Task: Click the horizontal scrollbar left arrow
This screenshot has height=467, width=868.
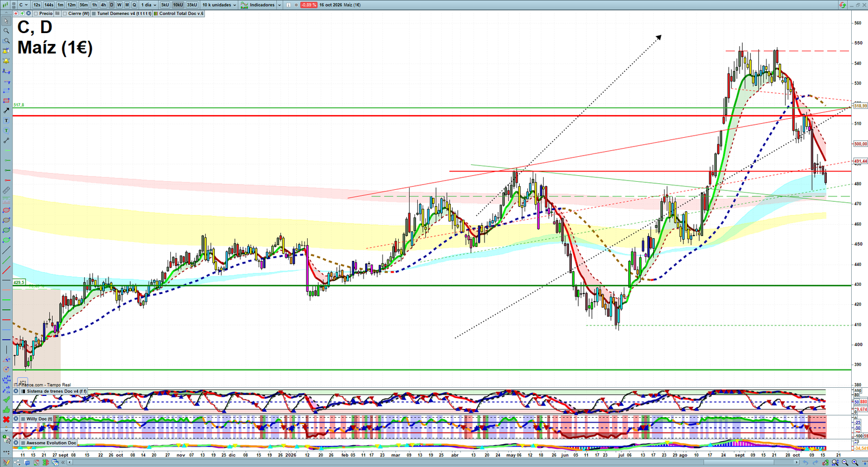Action: click(70, 463)
